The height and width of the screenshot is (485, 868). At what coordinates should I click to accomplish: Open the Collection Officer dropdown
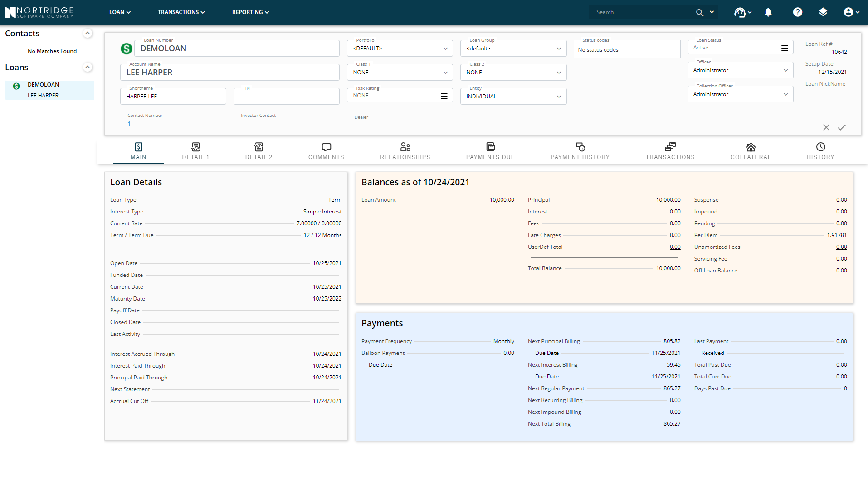click(x=740, y=94)
